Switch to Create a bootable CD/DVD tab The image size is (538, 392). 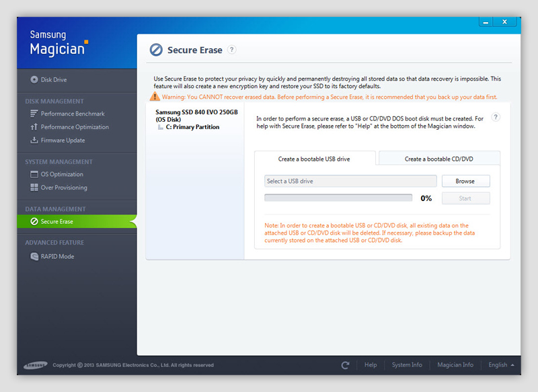coord(439,159)
